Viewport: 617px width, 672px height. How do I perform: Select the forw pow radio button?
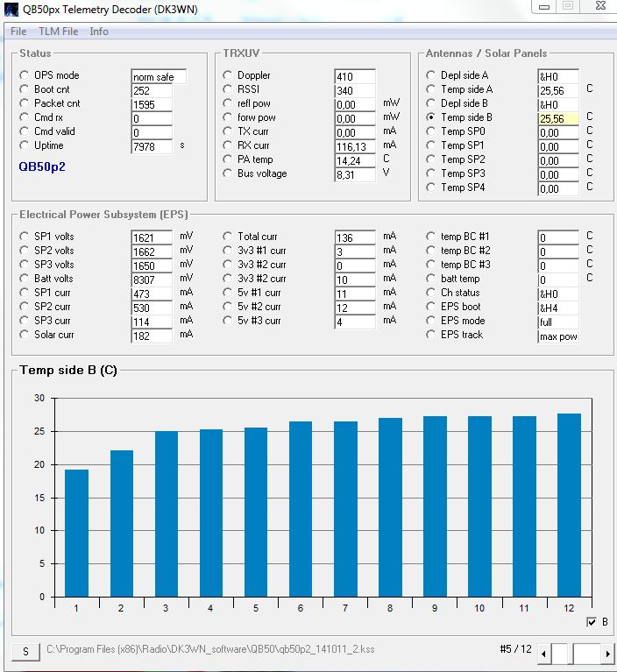click(227, 117)
